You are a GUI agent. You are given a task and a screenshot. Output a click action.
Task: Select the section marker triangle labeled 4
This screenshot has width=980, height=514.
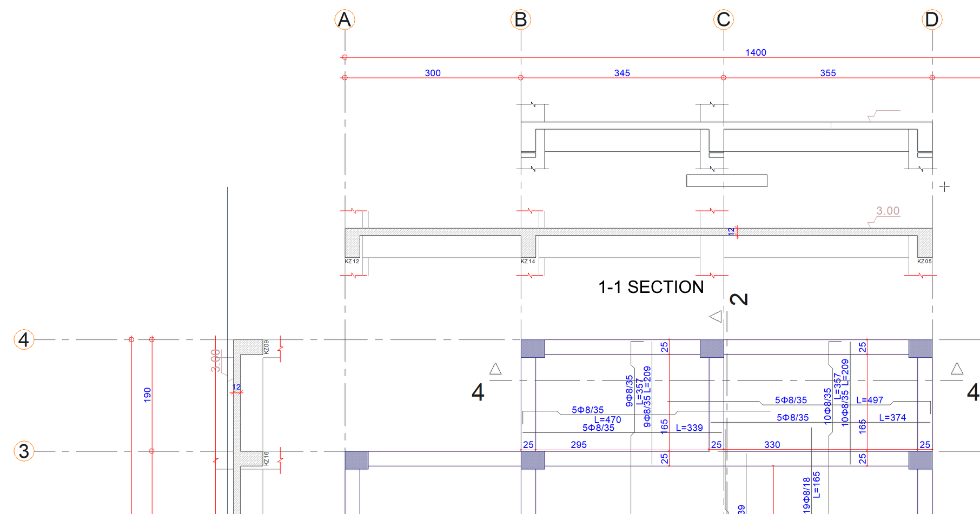(495, 369)
